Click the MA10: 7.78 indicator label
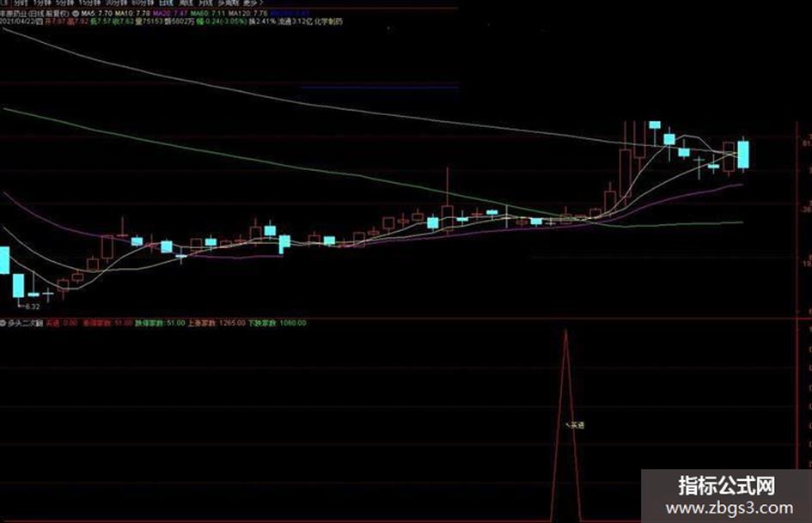The width and height of the screenshot is (812, 523). (133, 13)
